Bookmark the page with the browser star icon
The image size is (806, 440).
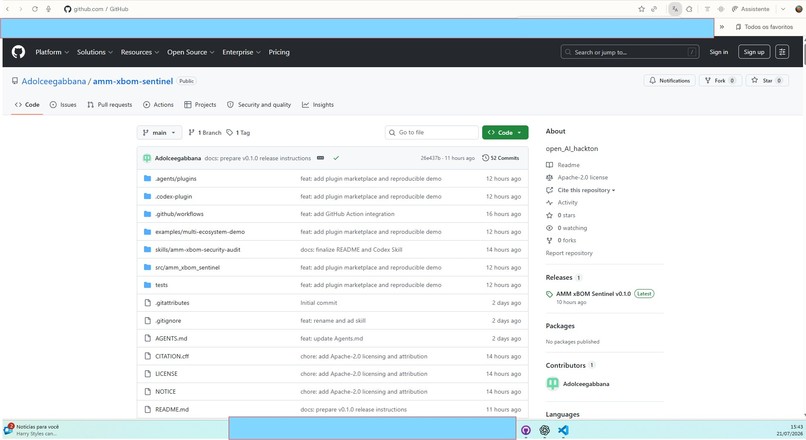point(642,9)
